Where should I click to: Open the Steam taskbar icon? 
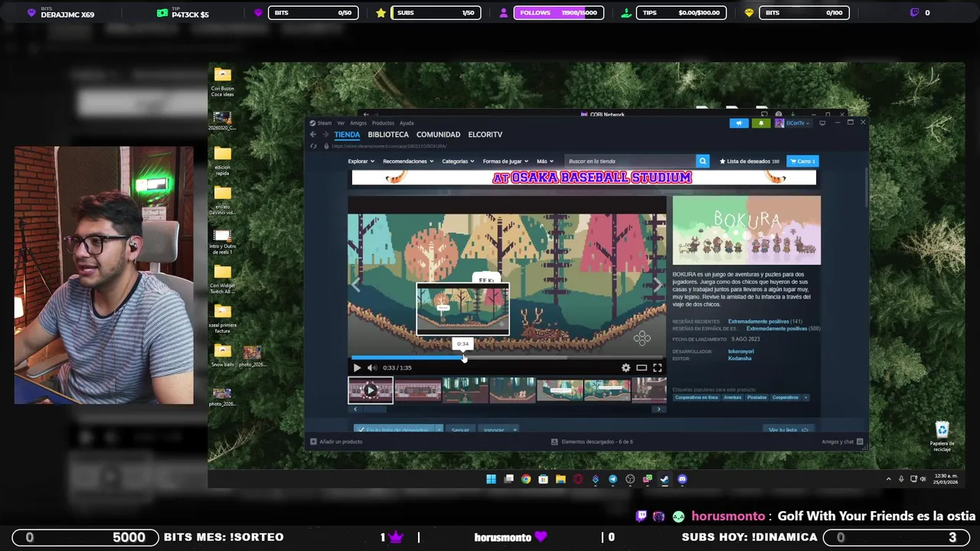pos(665,479)
